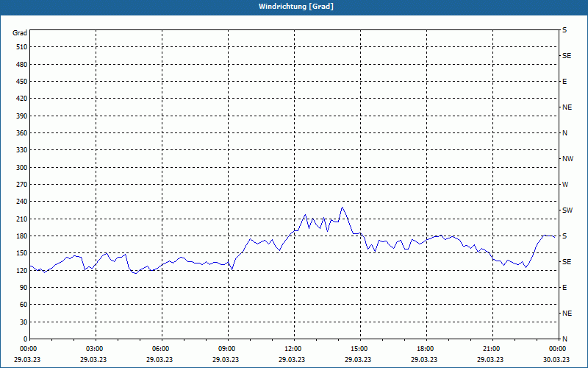Screen dimensions: 588x368
Task: Select the 450 y-axis value
Action: click(22, 82)
